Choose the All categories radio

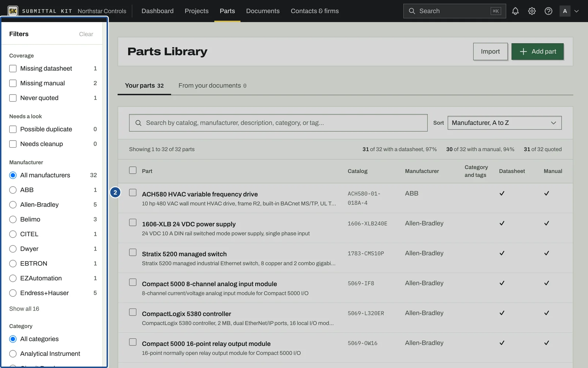[x=13, y=339]
